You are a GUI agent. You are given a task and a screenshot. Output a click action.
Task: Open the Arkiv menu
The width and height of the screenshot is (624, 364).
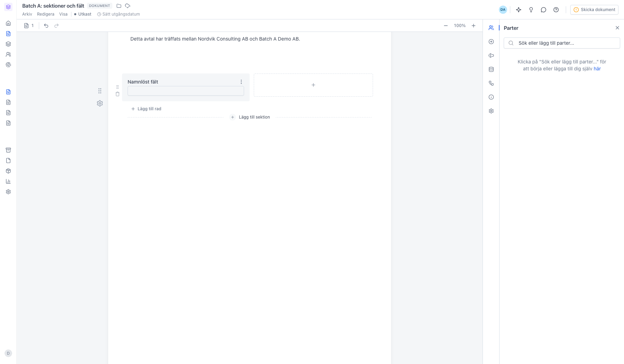(27, 14)
